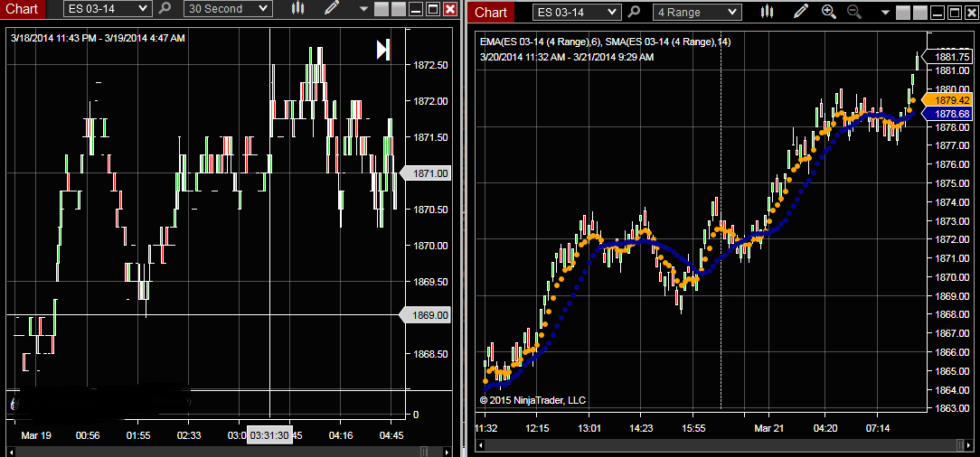980x457 pixels.
Task: Click '11:32' time axis label in right chart
Action: click(x=485, y=429)
